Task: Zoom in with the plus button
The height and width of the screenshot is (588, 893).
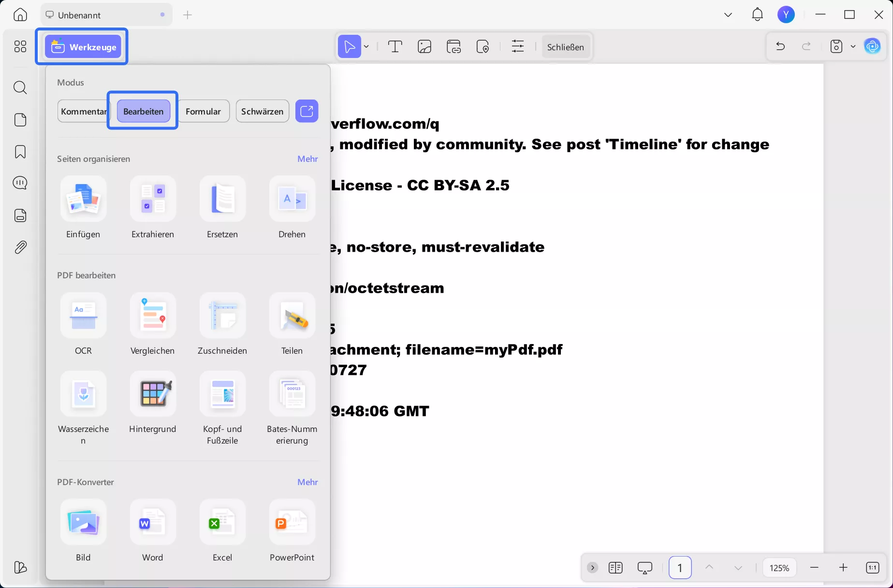Action: pos(844,568)
